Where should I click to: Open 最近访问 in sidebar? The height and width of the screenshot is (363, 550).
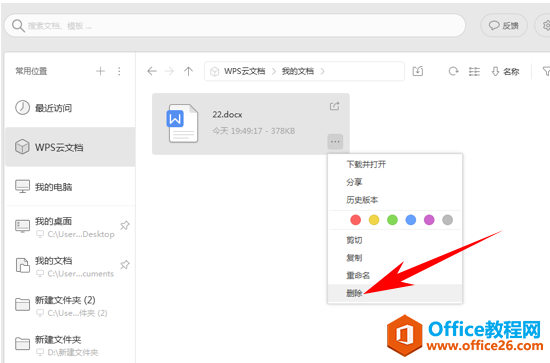(x=70, y=108)
